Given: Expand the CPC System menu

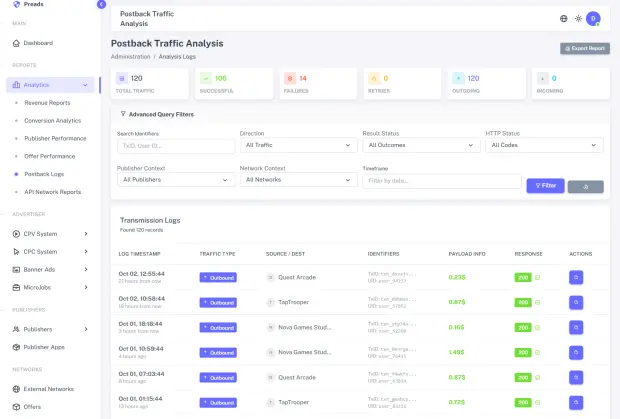Looking at the screenshot, I should tap(50, 251).
